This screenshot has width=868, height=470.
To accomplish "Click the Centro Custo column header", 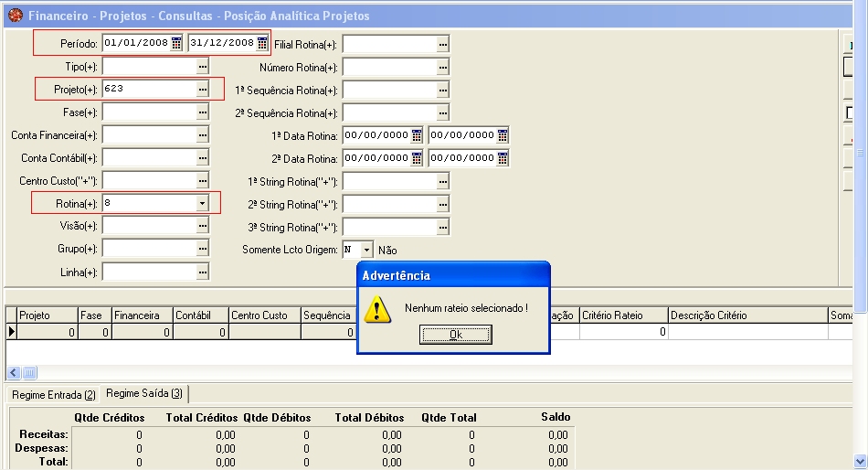I will 265,315.
